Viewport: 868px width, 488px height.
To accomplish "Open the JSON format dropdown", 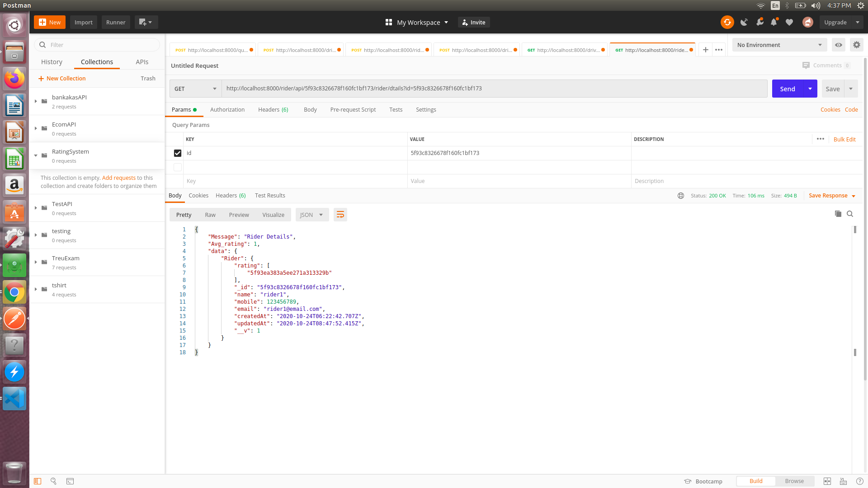I will tap(311, 215).
